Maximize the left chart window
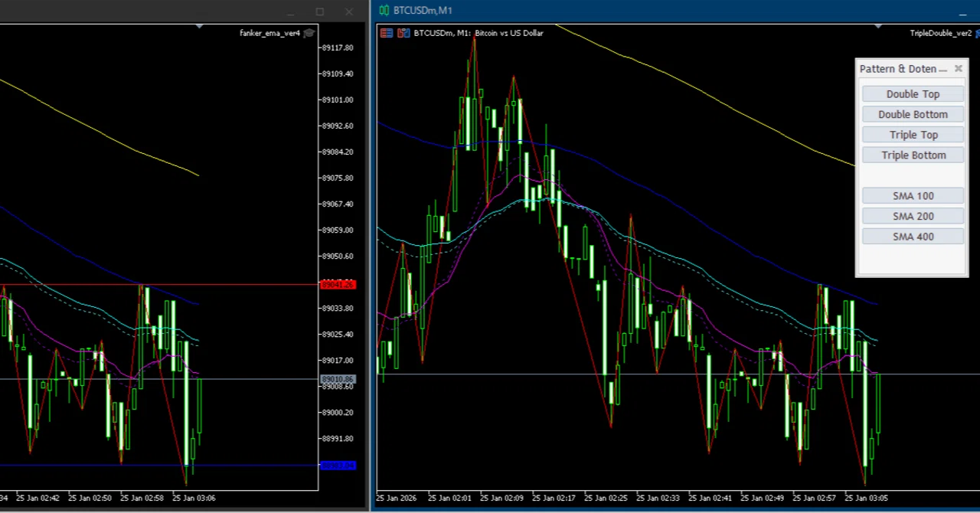This screenshot has height=513, width=980. 320,11
